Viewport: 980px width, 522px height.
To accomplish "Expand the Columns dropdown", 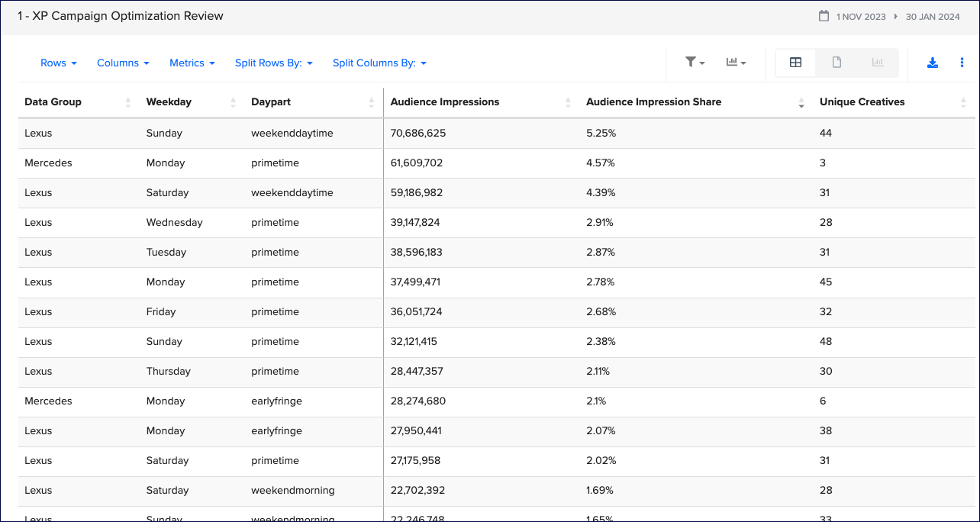I will pyautogui.click(x=122, y=63).
